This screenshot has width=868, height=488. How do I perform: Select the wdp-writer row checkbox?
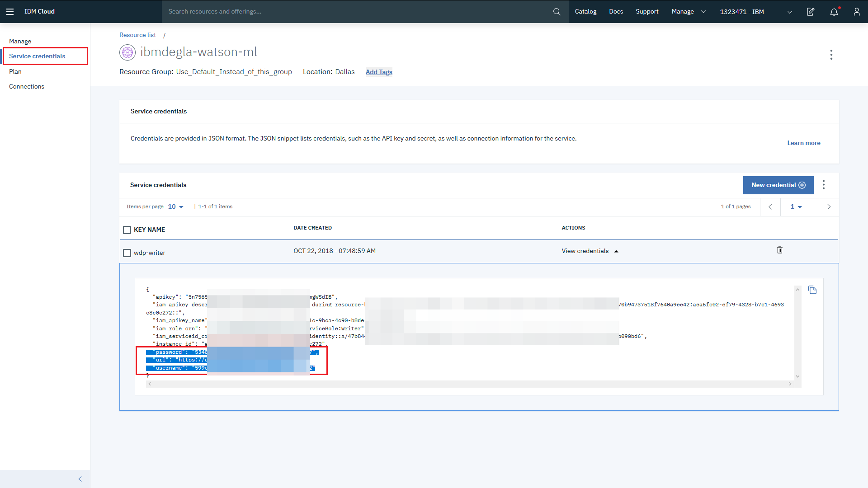(x=127, y=253)
